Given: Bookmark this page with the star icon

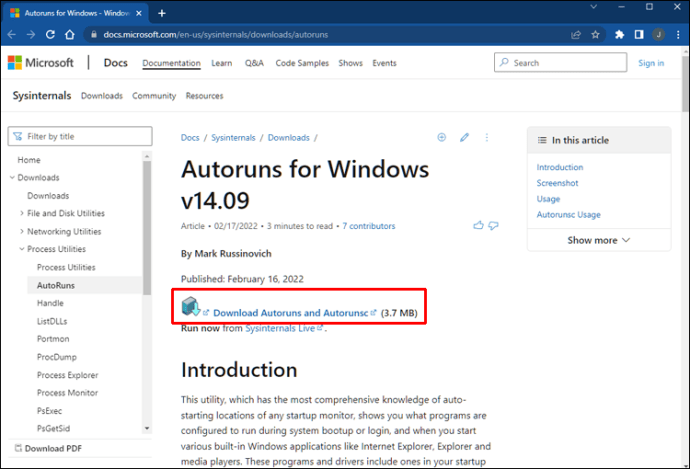Looking at the screenshot, I should point(598,34).
